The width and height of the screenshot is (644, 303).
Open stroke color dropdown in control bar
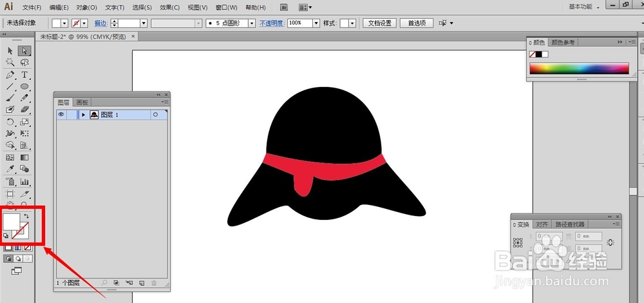(84, 23)
